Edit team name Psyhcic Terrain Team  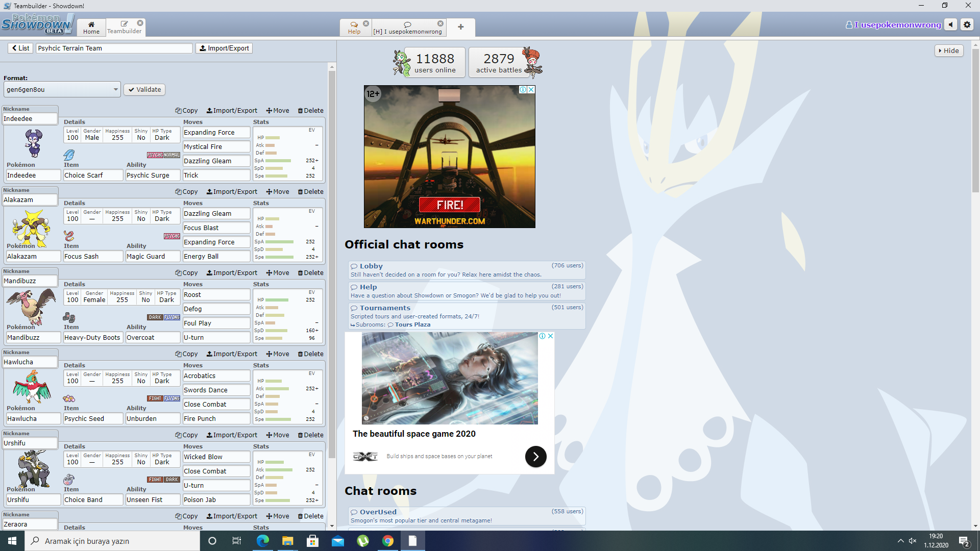114,48
